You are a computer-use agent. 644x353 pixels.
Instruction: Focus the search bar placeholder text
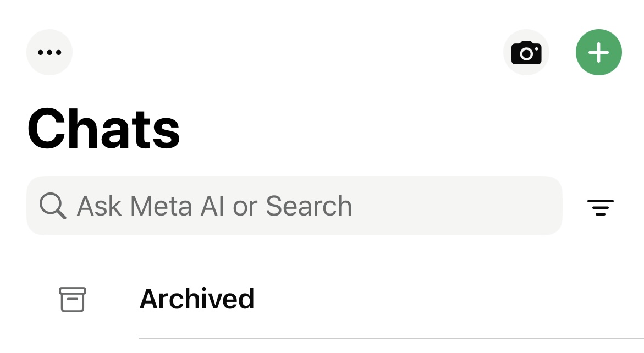point(214,206)
